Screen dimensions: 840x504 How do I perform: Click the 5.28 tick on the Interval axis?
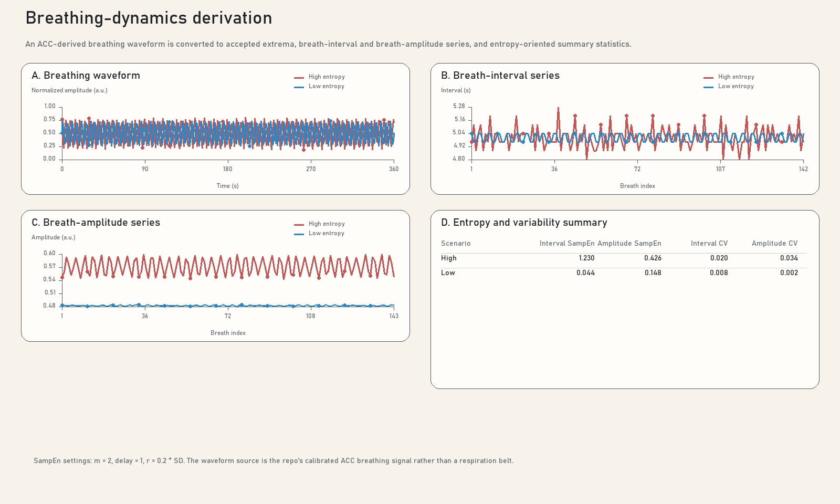click(x=459, y=106)
